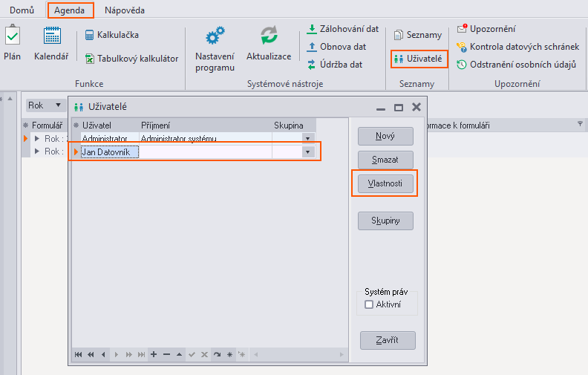Open Nastavení programu settings
Screen dimensions: 588x375
click(215, 49)
